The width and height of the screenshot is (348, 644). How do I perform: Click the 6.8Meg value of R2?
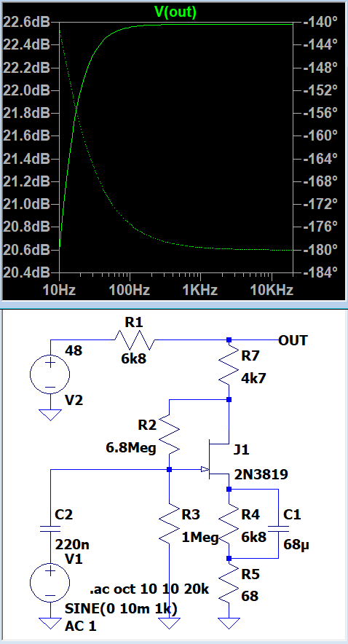131,448
